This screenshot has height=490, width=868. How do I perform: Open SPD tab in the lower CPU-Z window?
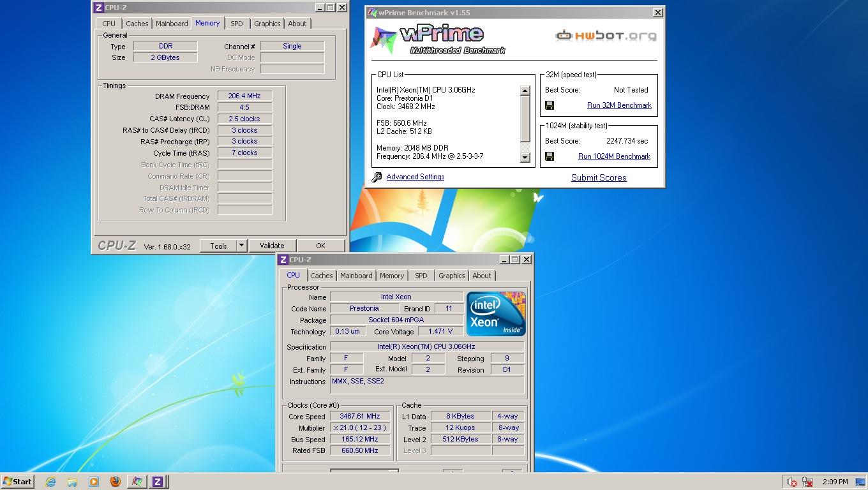(x=421, y=276)
